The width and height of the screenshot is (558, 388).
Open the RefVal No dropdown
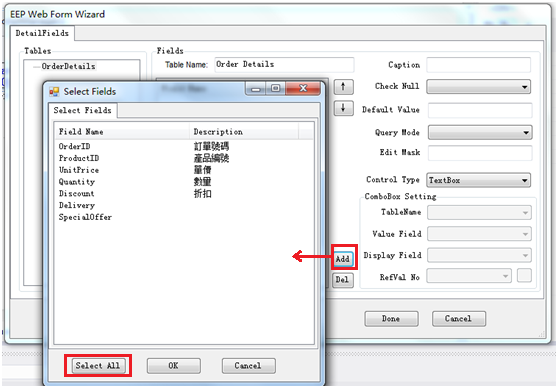469,276
